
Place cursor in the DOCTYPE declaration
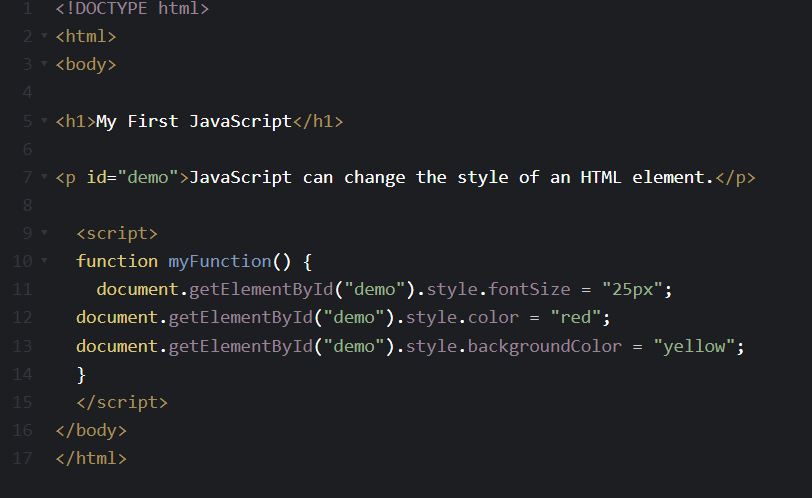coord(132,9)
